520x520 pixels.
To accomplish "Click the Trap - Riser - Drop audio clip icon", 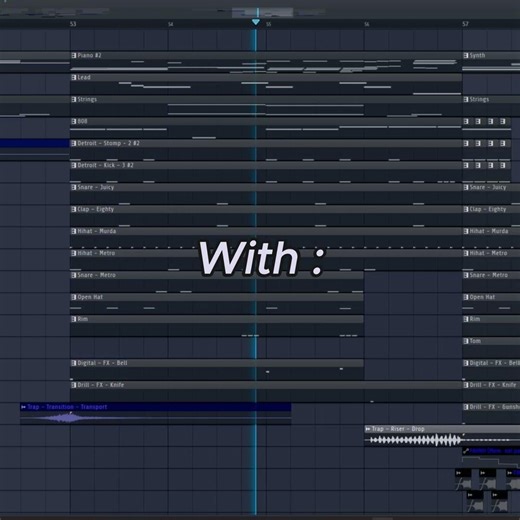I will point(368,429).
